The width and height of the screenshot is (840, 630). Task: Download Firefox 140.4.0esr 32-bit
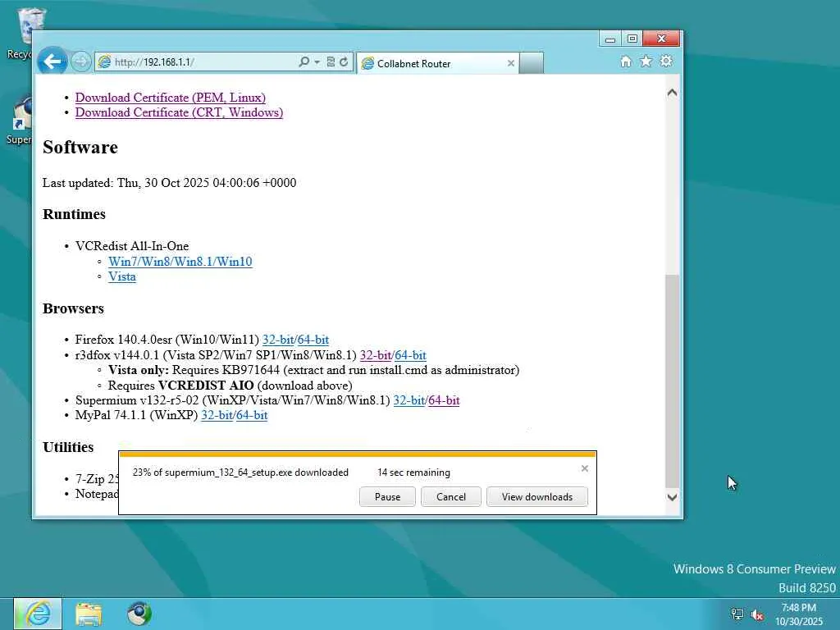point(278,340)
